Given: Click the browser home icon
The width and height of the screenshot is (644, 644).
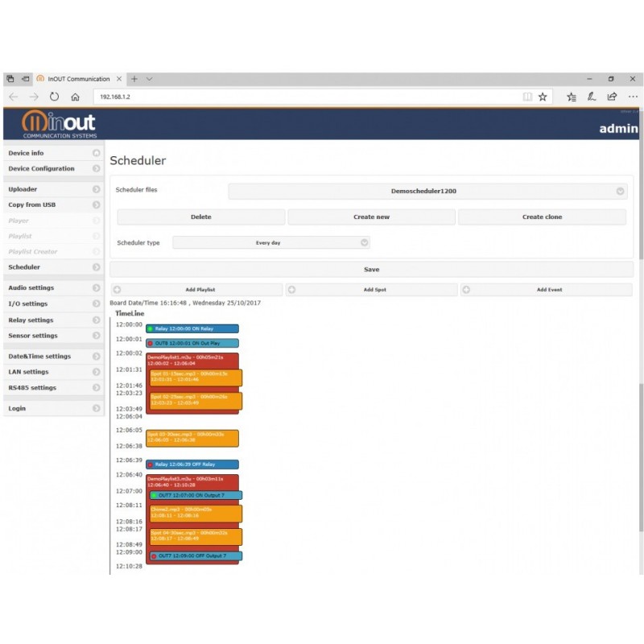Looking at the screenshot, I should 75,97.
